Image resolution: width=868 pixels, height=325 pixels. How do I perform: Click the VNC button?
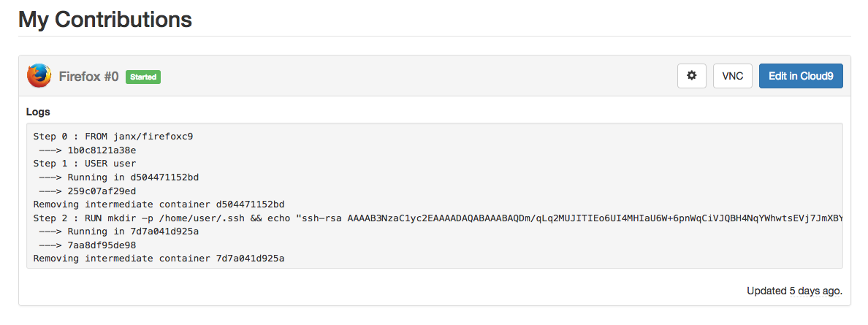[732, 76]
